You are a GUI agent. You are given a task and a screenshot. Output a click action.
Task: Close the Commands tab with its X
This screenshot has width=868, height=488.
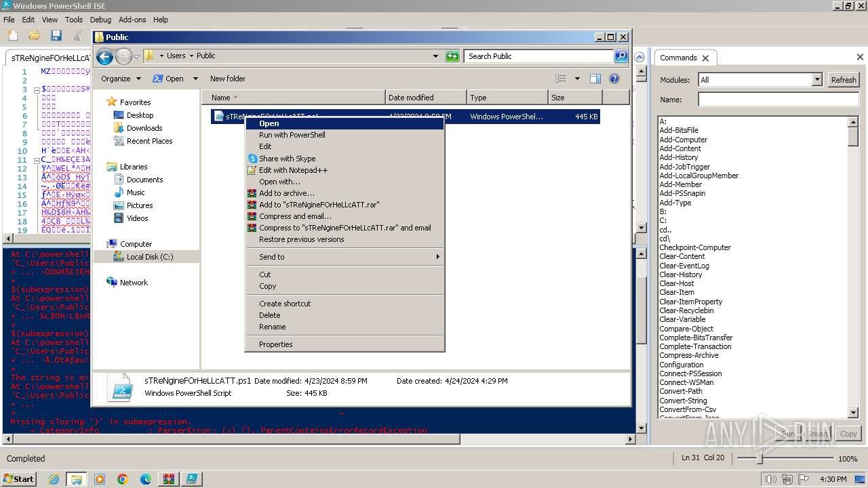pos(705,58)
